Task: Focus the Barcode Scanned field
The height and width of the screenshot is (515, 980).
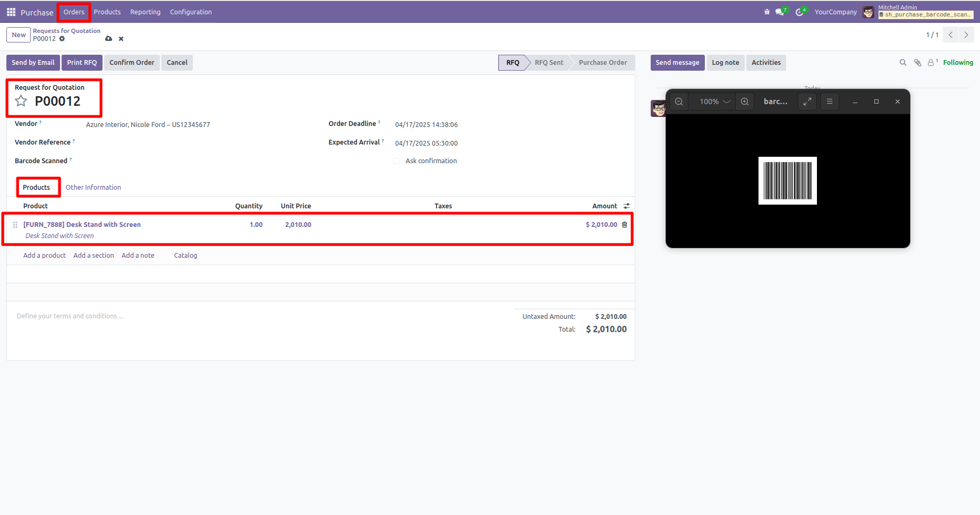Action: tap(199, 161)
